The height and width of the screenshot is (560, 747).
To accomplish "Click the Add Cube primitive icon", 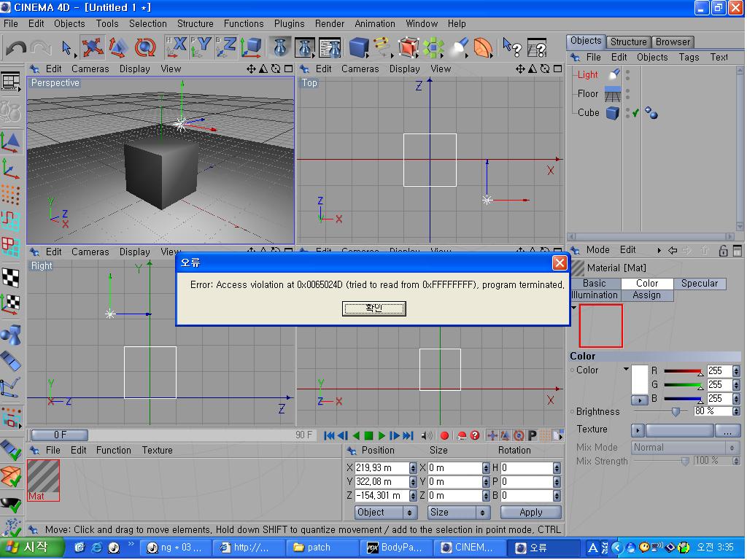I will click(359, 47).
